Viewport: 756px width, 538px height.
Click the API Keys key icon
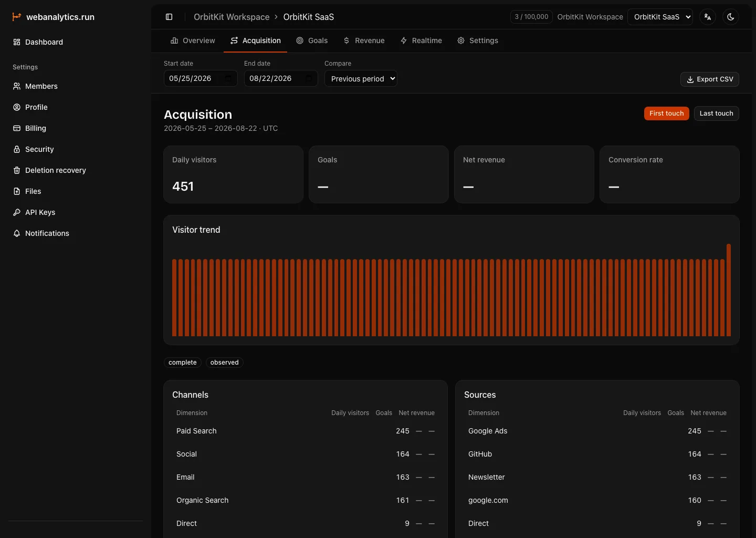[17, 212]
